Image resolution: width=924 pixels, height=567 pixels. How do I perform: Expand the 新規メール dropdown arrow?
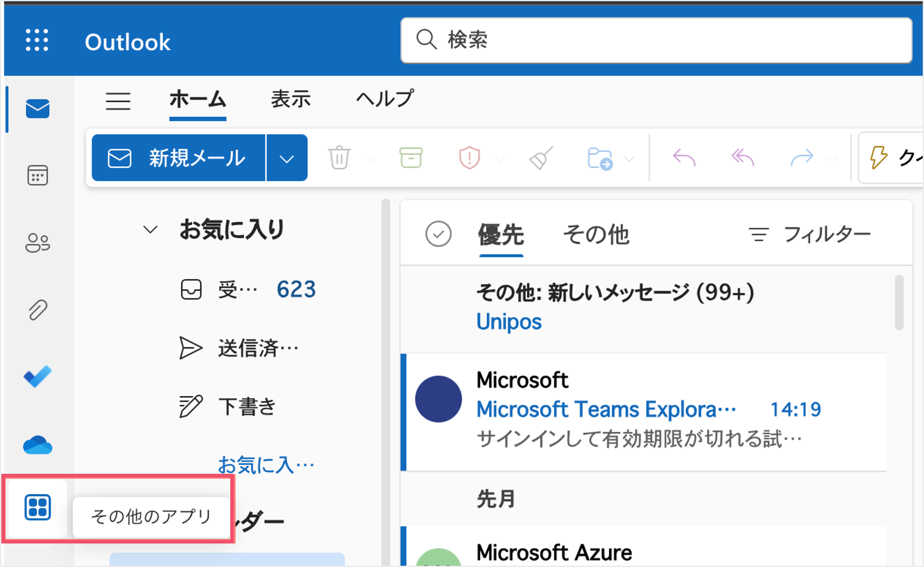click(287, 158)
